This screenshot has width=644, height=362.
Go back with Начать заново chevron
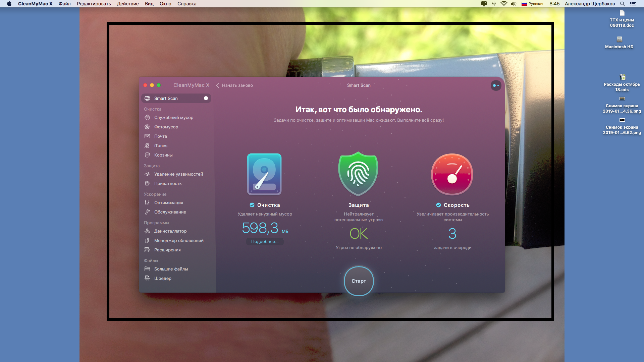218,85
